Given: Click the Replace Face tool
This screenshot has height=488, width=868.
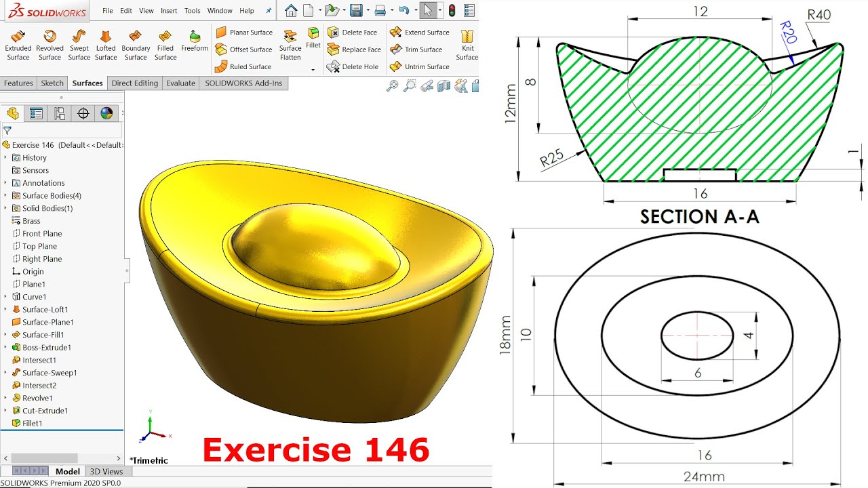Looking at the screenshot, I should (354, 49).
